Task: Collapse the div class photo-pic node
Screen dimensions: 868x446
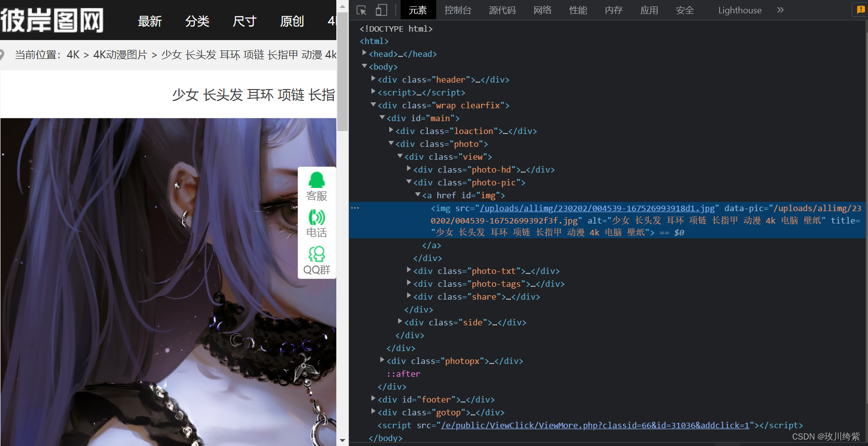Action: 409,181
